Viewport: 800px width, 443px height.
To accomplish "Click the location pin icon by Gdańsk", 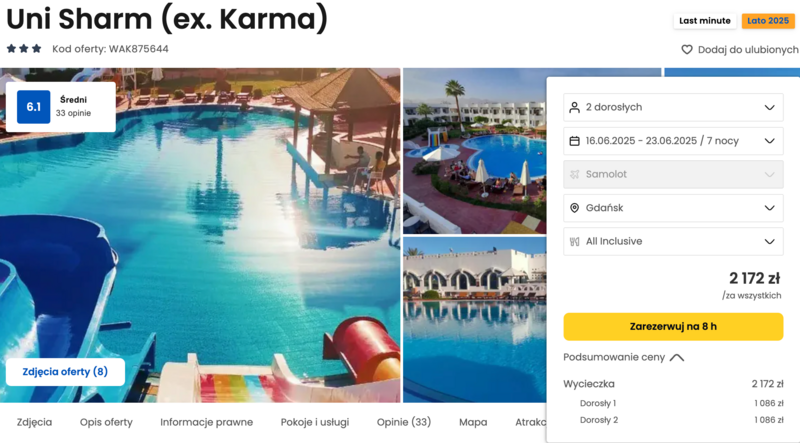I will click(574, 208).
